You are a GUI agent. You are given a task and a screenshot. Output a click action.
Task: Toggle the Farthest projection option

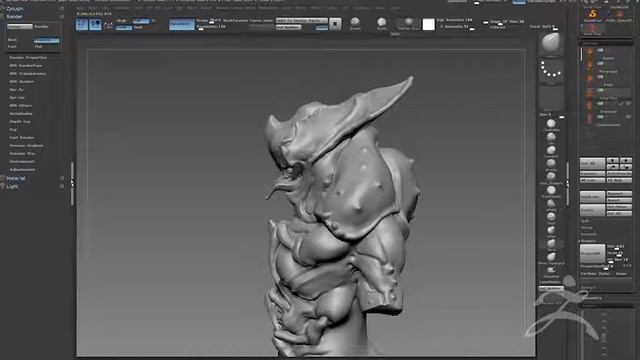[x=588, y=274]
